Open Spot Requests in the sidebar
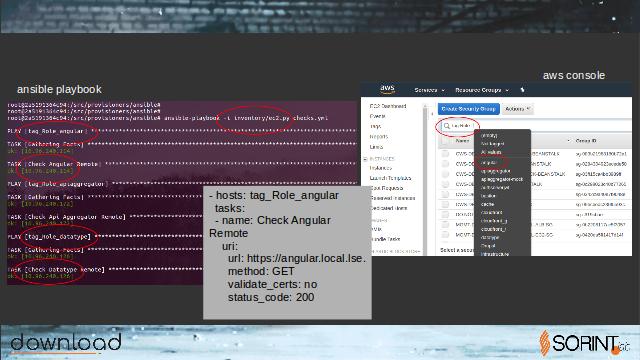Viewport: 640px width, 360px height. (387, 188)
